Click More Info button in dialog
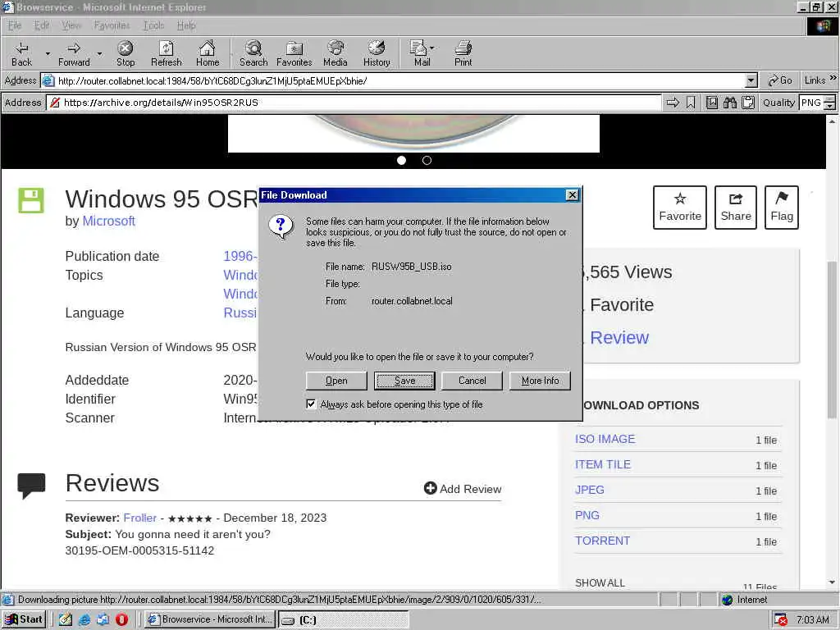This screenshot has width=840, height=630. tap(540, 381)
